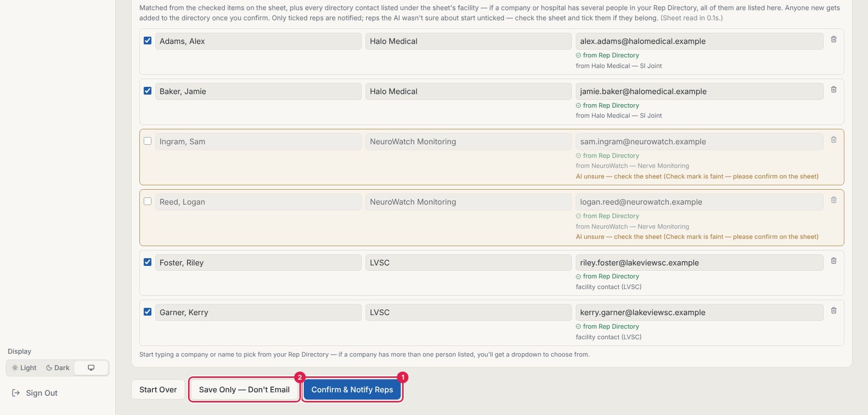Click the Sign Out icon
Image resolution: width=868 pixels, height=415 pixels.
(x=16, y=393)
